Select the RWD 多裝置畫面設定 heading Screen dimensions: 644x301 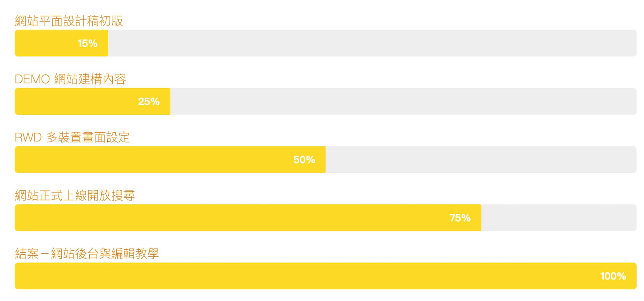(x=72, y=137)
